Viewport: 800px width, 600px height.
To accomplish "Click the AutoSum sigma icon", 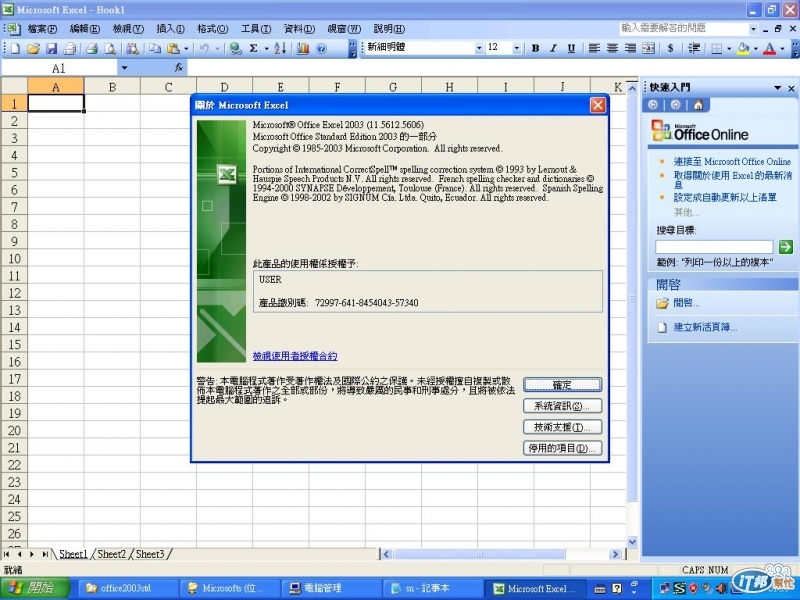I will click(x=254, y=48).
